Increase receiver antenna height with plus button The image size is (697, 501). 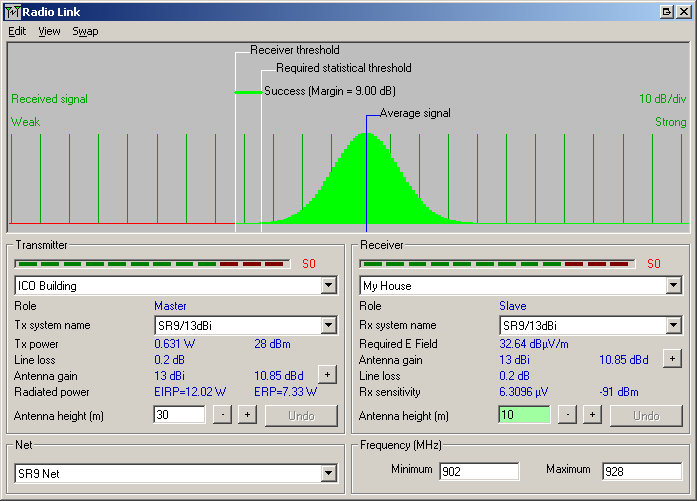tap(592, 415)
